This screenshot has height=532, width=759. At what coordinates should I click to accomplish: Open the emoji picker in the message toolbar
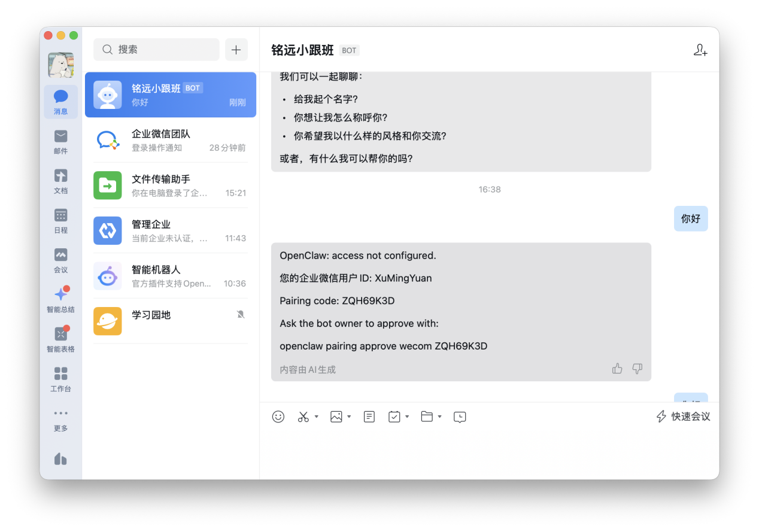[x=278, y=416]
